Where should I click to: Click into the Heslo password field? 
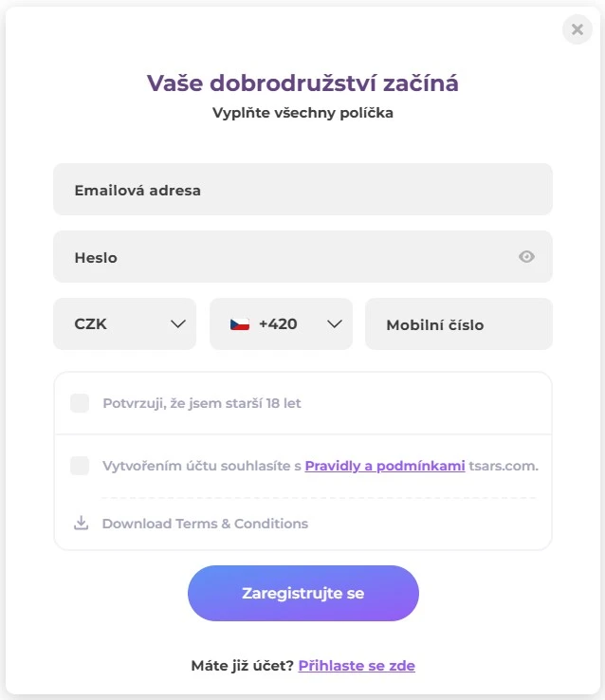point(284,257)
